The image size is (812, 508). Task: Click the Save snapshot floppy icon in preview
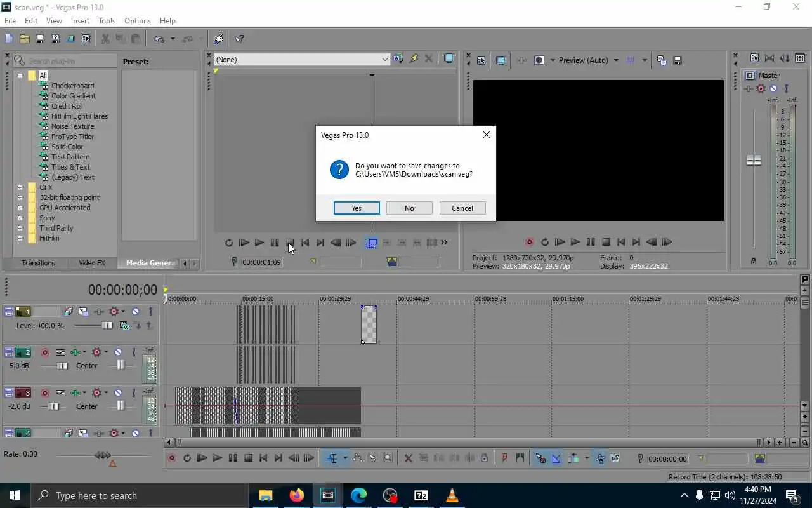[x=677, y=60]
